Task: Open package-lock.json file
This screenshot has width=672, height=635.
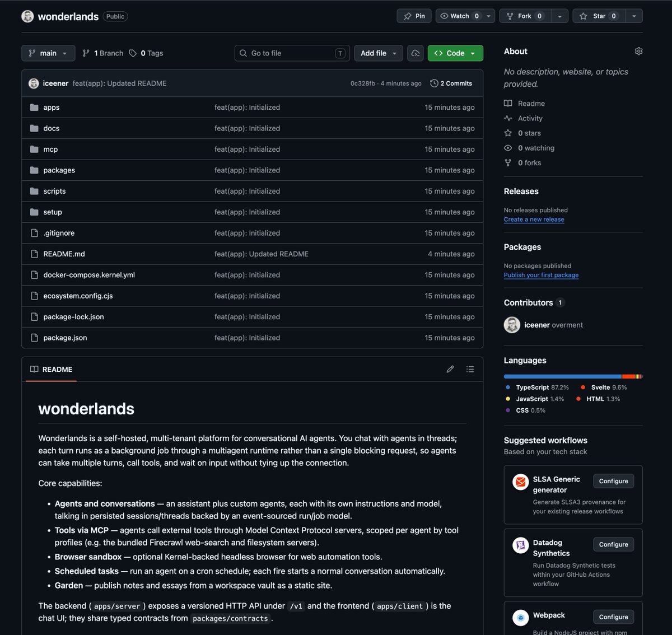Action: click(x=73, y=317)
